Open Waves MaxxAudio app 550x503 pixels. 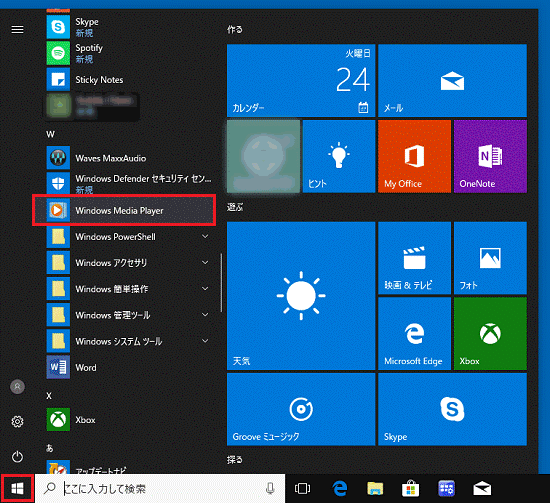(x=128, y=158)
